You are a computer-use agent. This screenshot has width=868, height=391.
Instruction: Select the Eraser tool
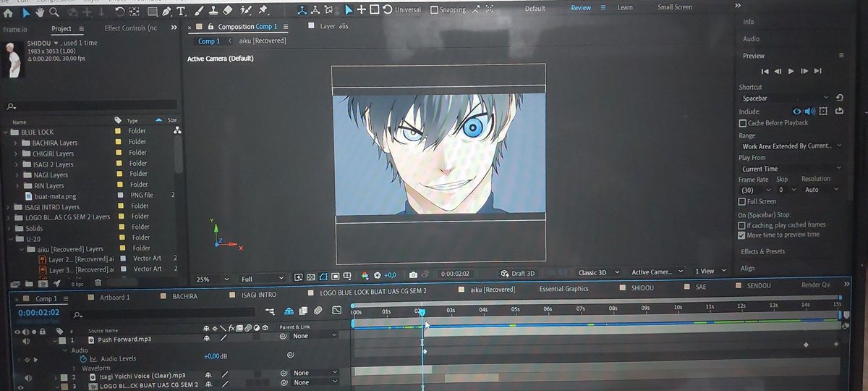[228, 12]
